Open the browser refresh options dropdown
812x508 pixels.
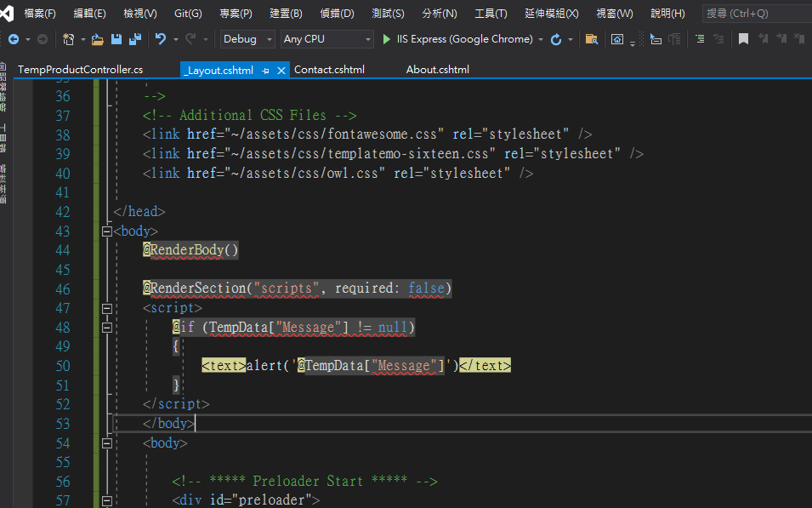pyautogui.click(x=571, y=39)
